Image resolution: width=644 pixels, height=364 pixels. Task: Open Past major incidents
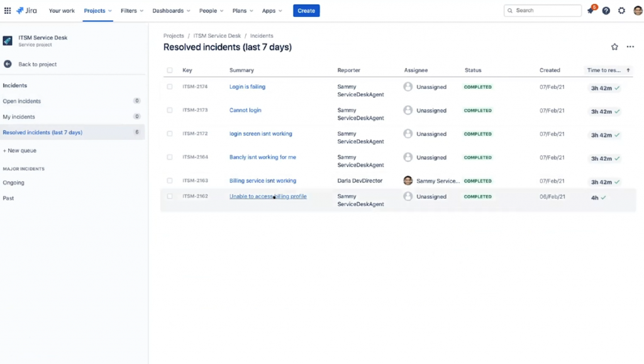click(x=8, y=198)
